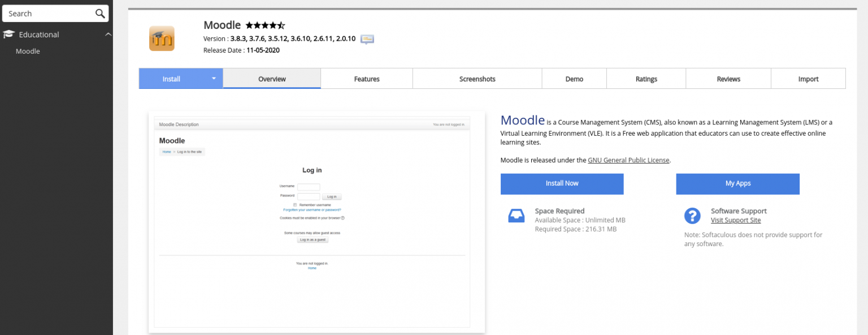868x335 pixels.
Task: Open the changelog icon beside version numbers
Action: [x=367, y=39]
